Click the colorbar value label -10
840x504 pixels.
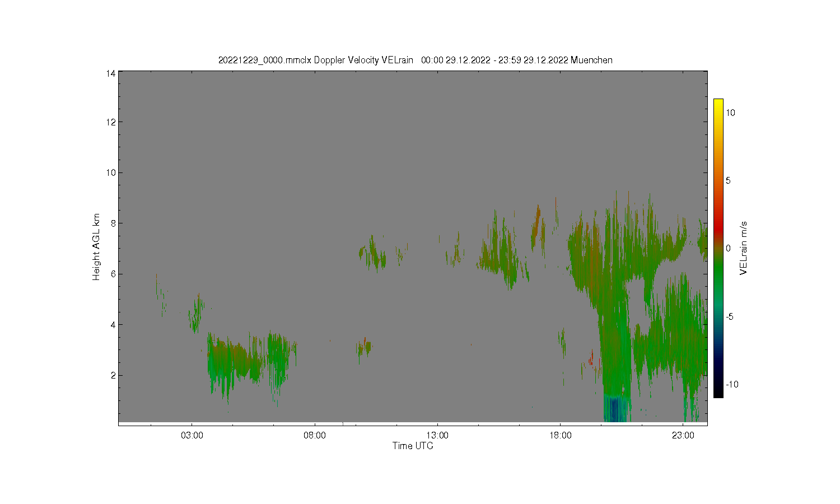point(731,384)
